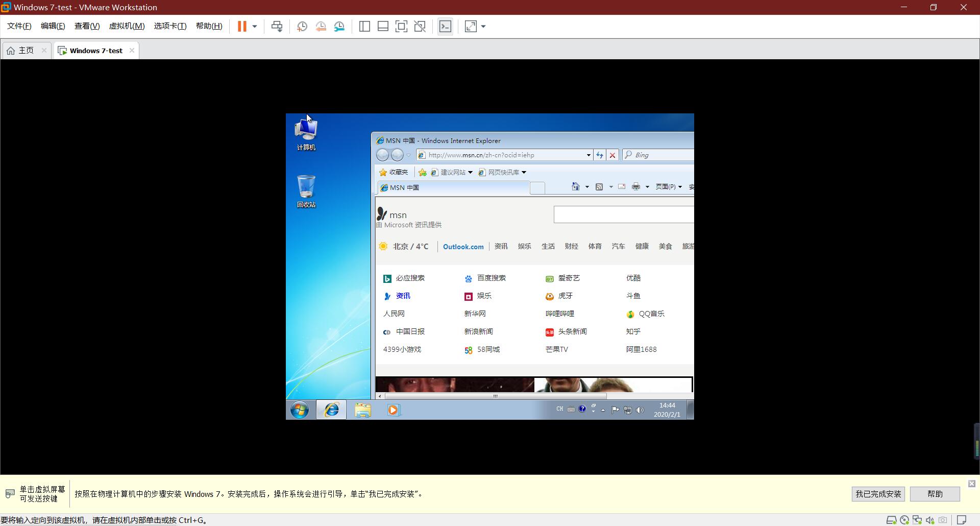This screenshot has width=980, height=526.
Task: Open Windows Explorer from guest taskbar
Action: (363, 410)
